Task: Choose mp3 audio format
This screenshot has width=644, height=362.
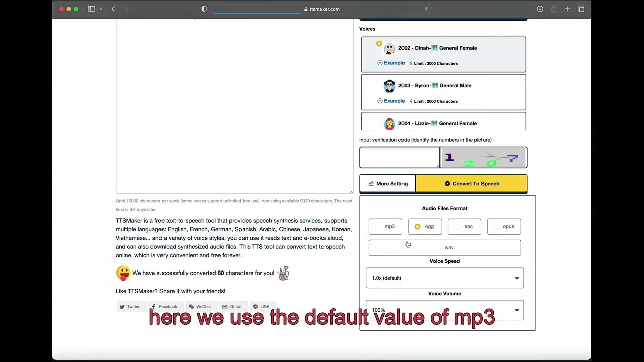Action: [x=385, y=226]
